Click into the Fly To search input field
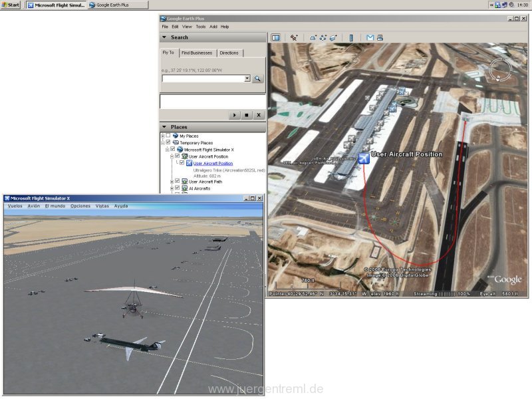The image size is (532, 399). tap(203, 78)
